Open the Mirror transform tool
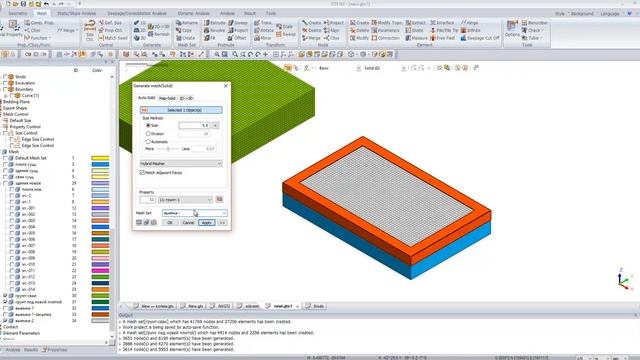 coord(263,38)
